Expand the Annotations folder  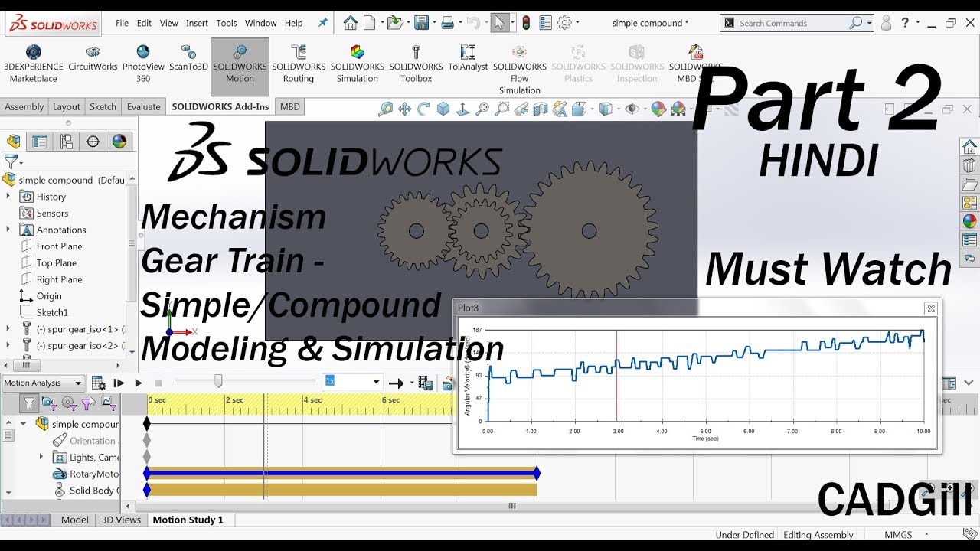8,230
